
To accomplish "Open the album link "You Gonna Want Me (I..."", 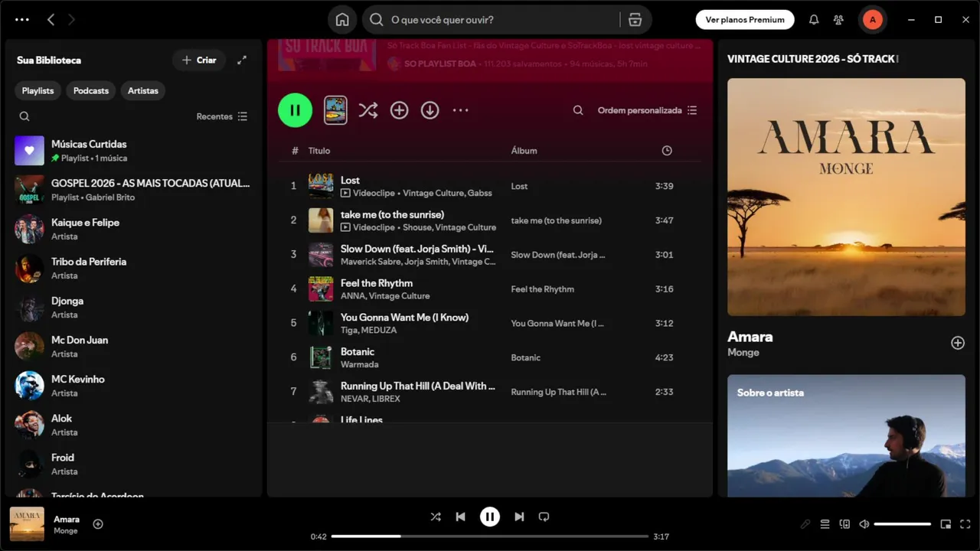I will [x=558, y=323].
